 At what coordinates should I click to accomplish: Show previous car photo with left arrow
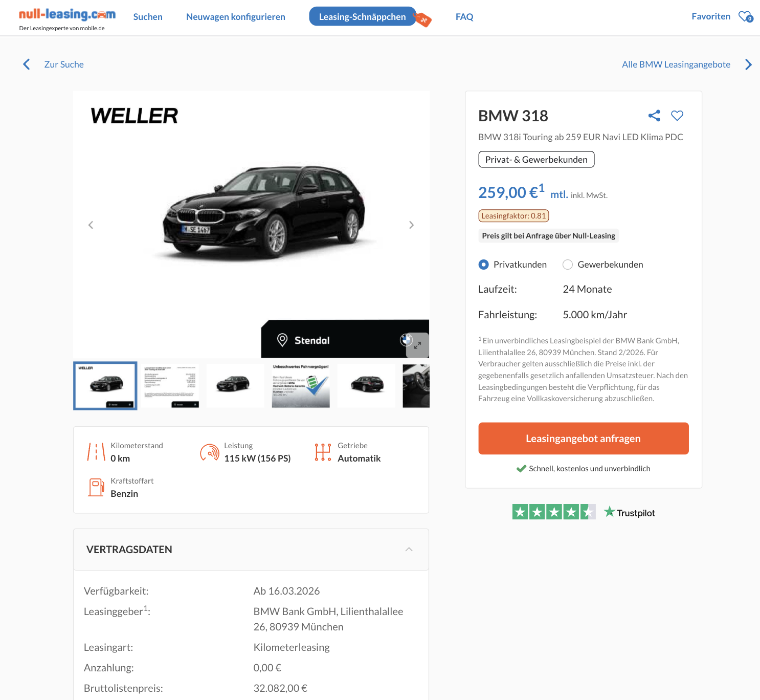tap(91, 225)
